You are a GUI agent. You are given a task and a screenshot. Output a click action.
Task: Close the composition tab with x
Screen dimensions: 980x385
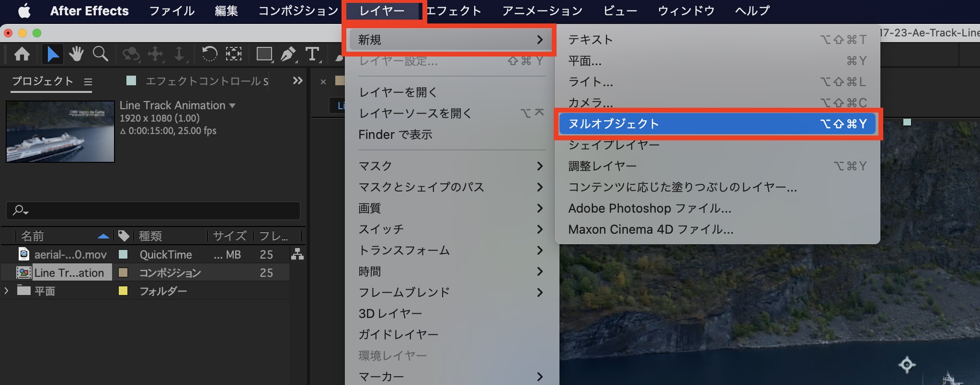(x=323, y=82)
